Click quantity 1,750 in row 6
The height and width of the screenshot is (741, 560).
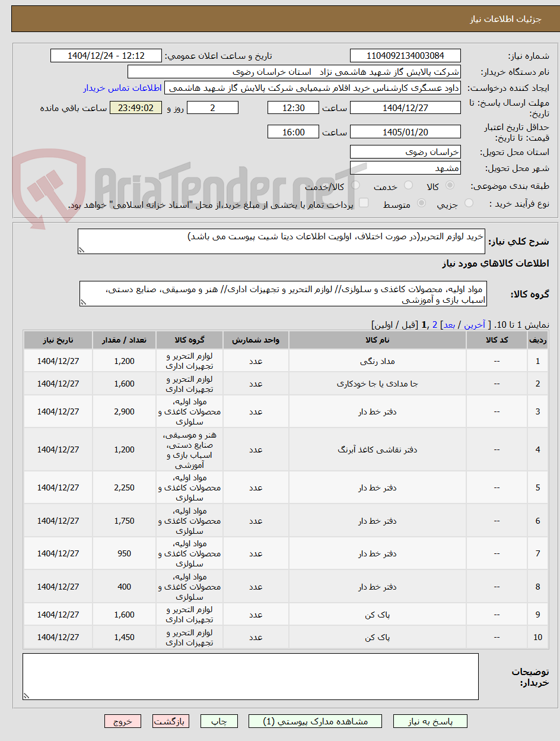click(x=125, y=521)
